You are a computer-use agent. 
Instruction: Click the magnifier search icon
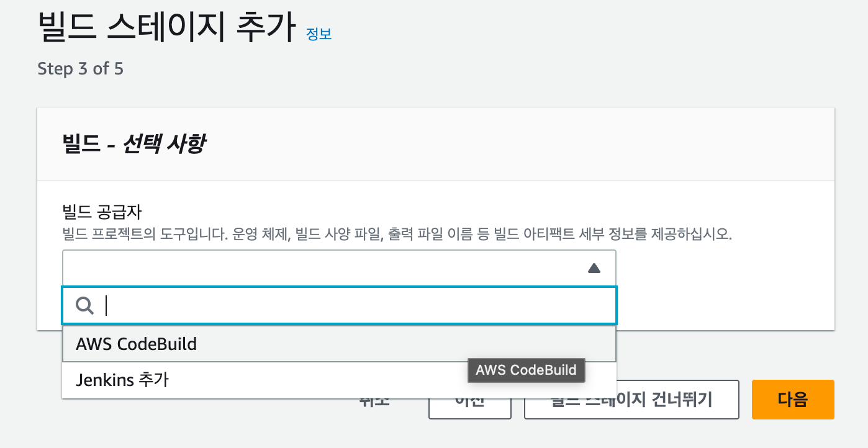(84, 305)
